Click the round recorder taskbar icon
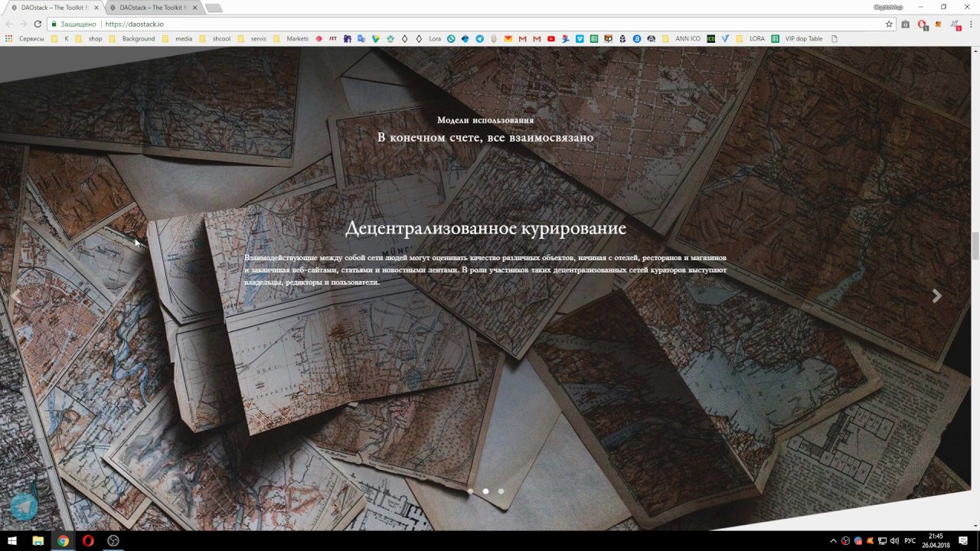Image resolution: width=980 pixels, height=551 pixels. [113, 541]
